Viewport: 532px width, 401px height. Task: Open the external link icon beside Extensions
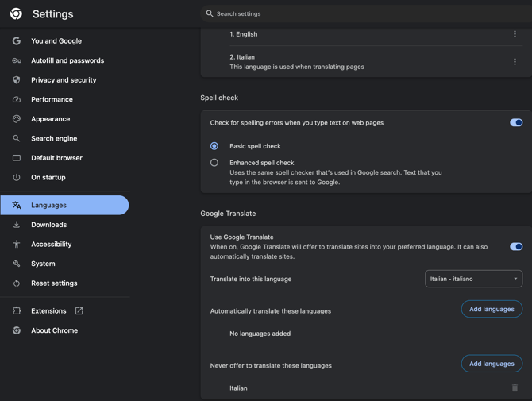[x=79, y=311]
